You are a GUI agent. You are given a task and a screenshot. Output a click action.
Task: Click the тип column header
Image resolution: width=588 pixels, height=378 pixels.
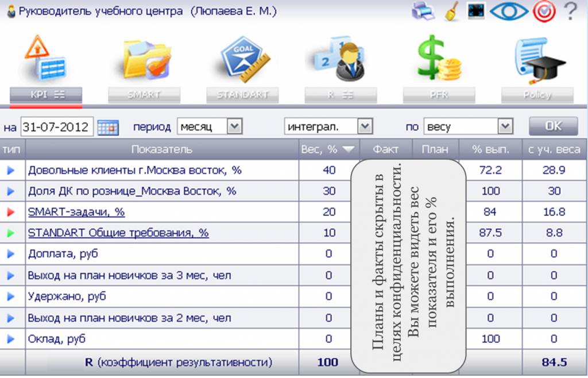13,149
